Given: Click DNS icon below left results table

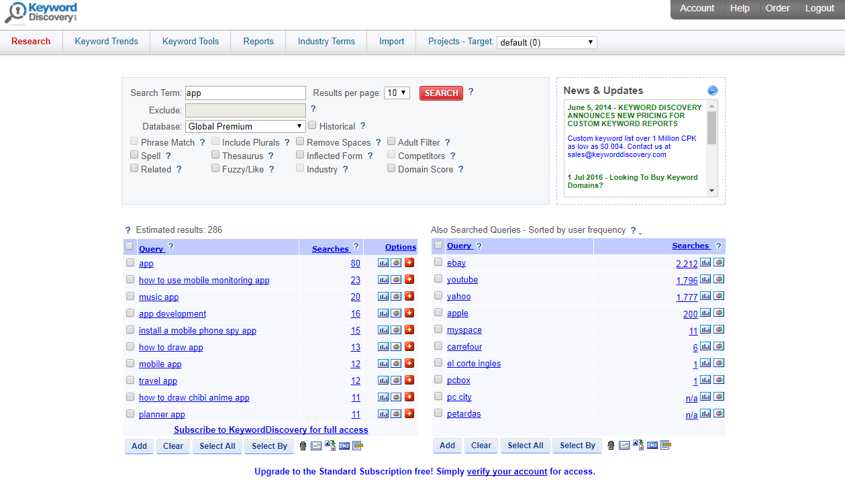Looking at the screenshot, I should [344, 446].
